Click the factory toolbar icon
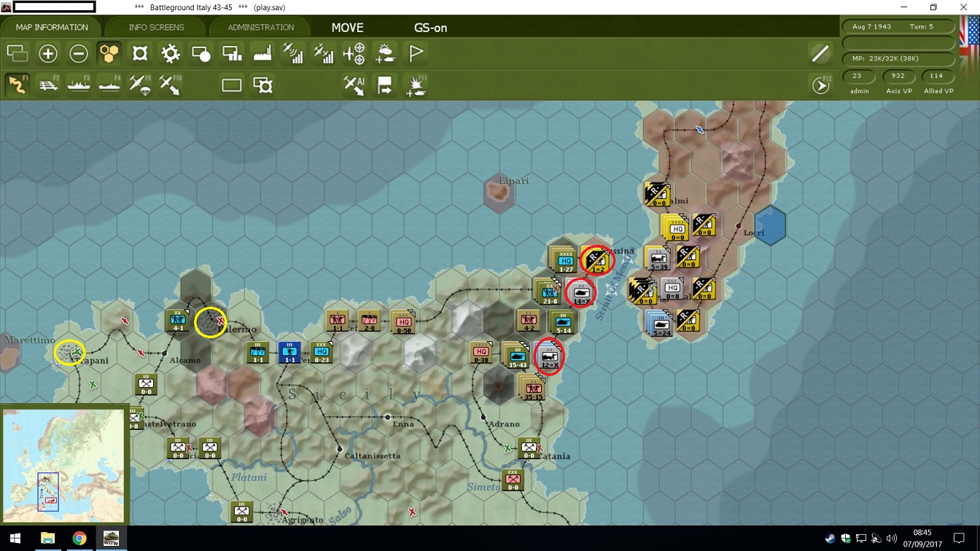Viewport: 980px width, 551px height. point(262,53)
